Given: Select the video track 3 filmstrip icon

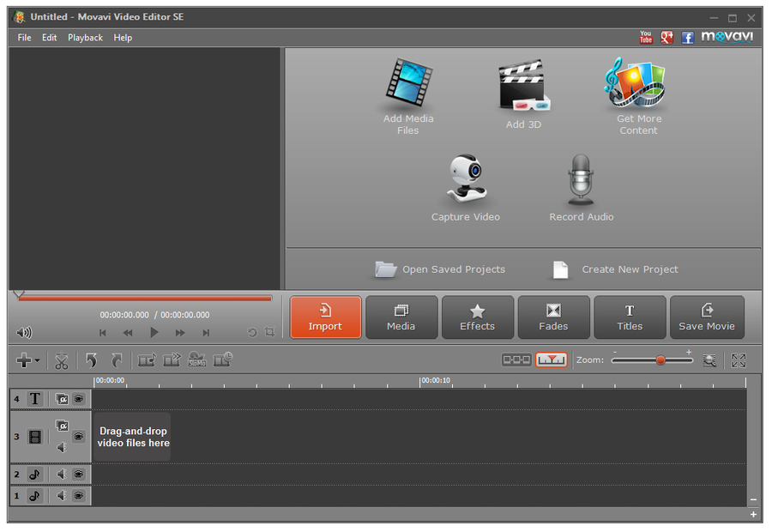Looking at the screenshot, I should pyautogui.click(x=35, y=437).
